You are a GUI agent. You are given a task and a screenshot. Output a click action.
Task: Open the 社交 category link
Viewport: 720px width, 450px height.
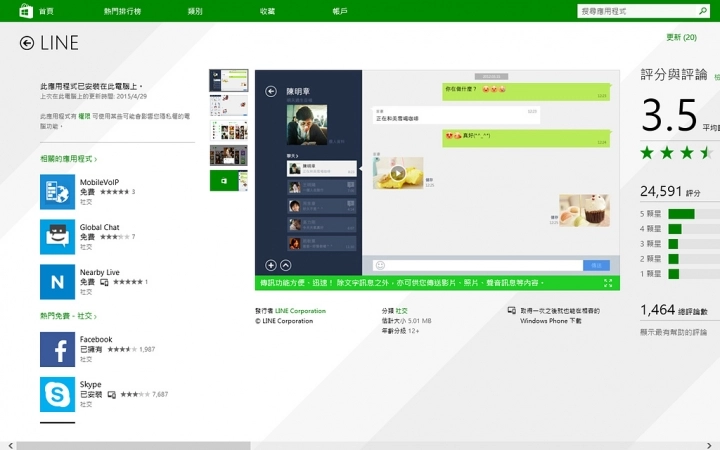pos(401,311)
